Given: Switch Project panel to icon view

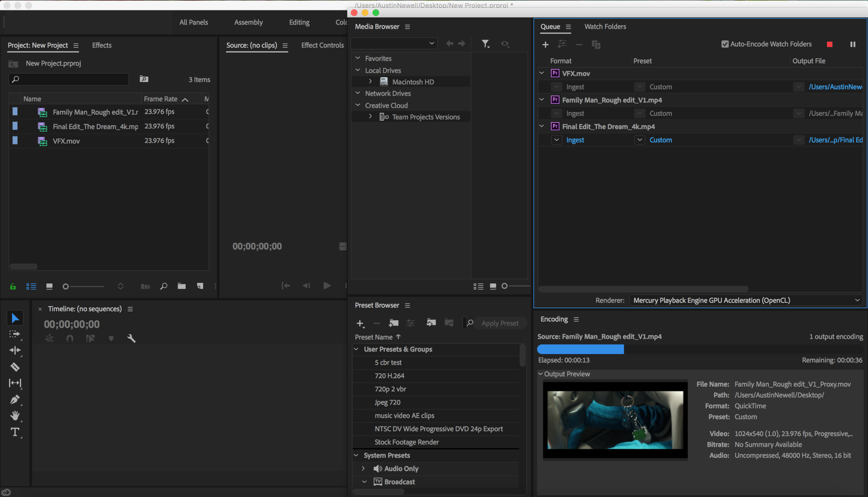Looking at the screenshot, I should coord(49,286).
